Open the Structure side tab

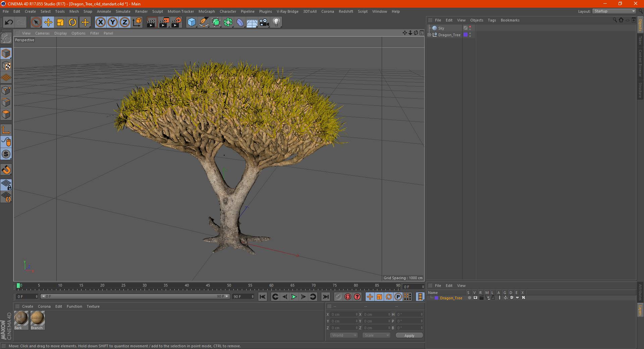tap(640, 90)
